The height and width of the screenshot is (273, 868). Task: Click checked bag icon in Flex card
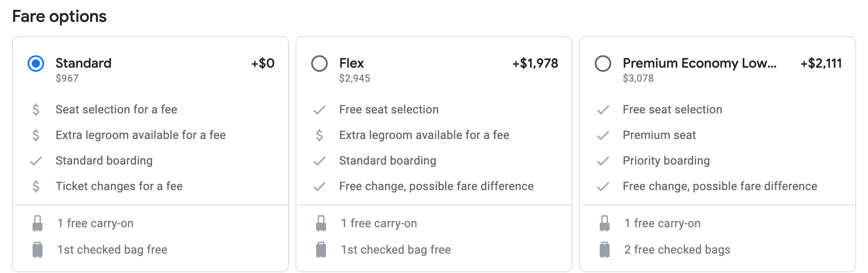pos(321,250)
